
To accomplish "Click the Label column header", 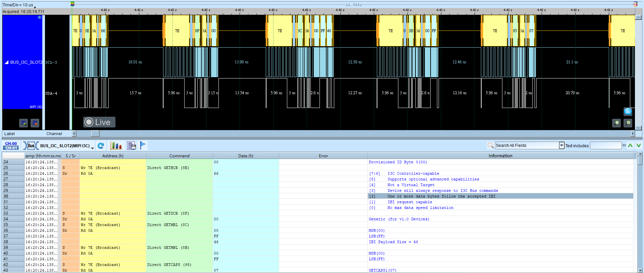I will (9, 133).
